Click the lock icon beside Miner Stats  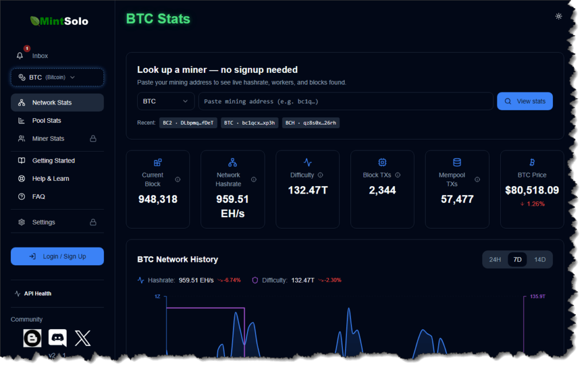click(93, 138)
